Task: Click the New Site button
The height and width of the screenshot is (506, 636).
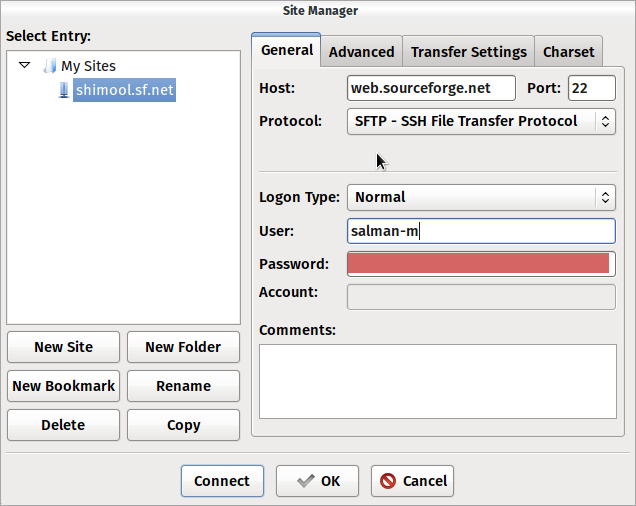Action: coord(63,347)
